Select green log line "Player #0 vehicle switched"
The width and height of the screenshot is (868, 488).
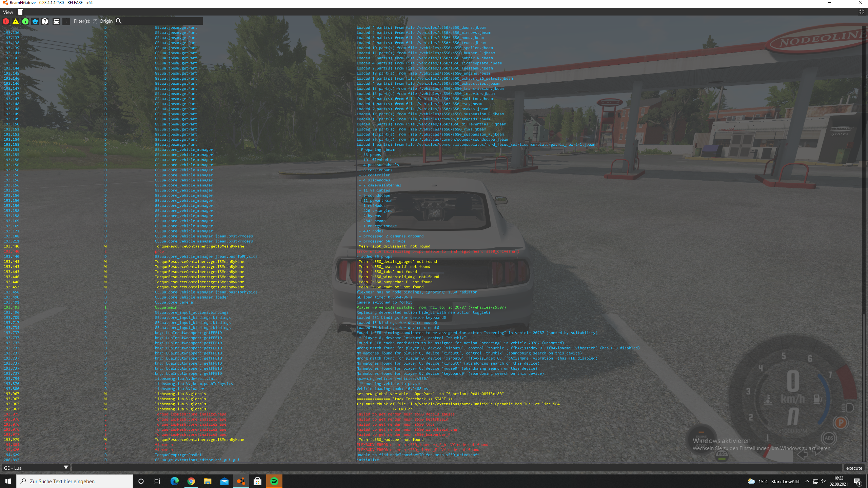pos(431,307)
